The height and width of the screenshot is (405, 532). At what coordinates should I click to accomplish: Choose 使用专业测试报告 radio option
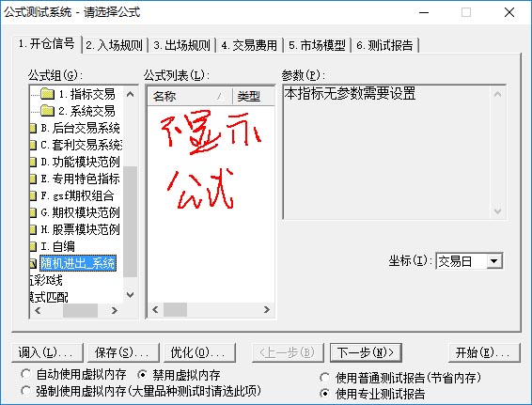point(324,394)
